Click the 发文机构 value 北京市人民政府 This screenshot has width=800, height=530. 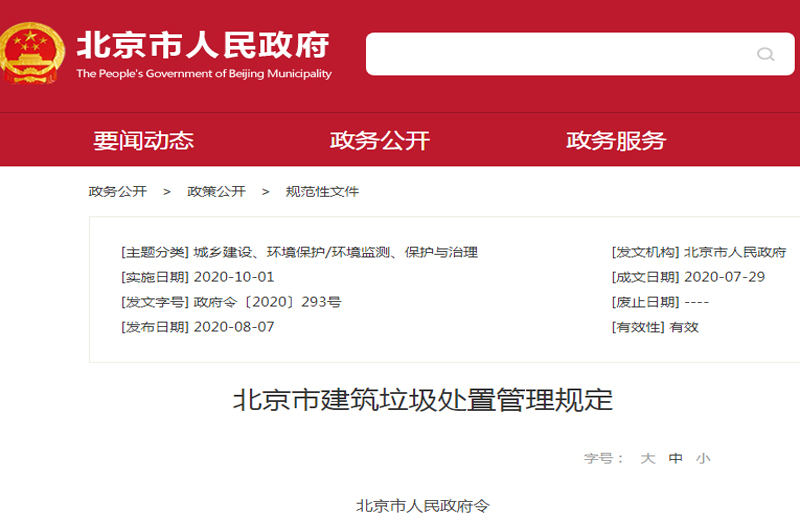pos(735,252)
